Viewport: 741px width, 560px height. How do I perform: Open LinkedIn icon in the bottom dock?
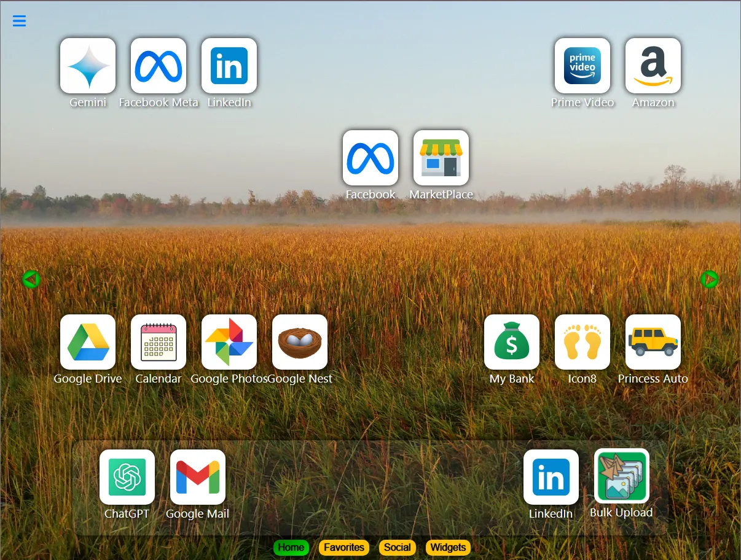(x=551, y=477)
